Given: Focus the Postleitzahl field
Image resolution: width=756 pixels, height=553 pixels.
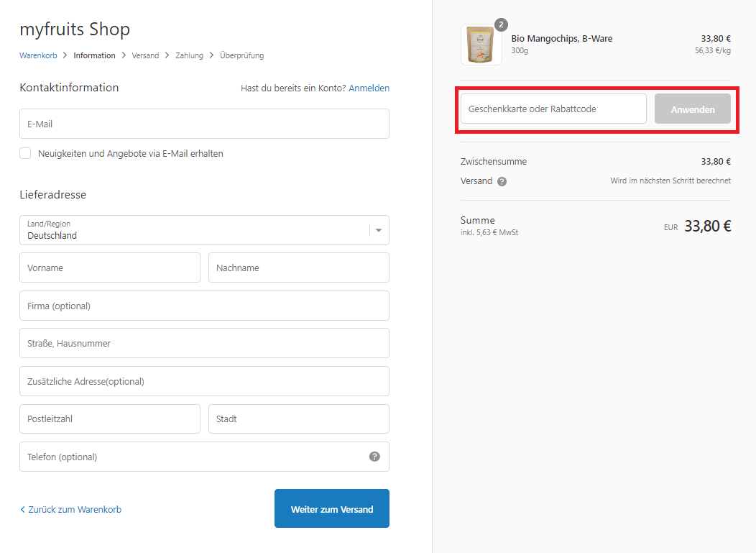Looking at the screenshot, I should (110, 419).
